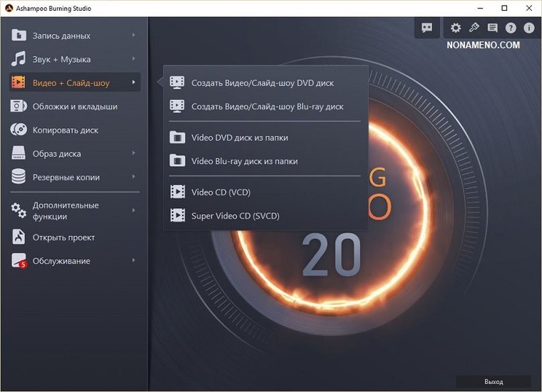Open settings via the gear icon

456,28
